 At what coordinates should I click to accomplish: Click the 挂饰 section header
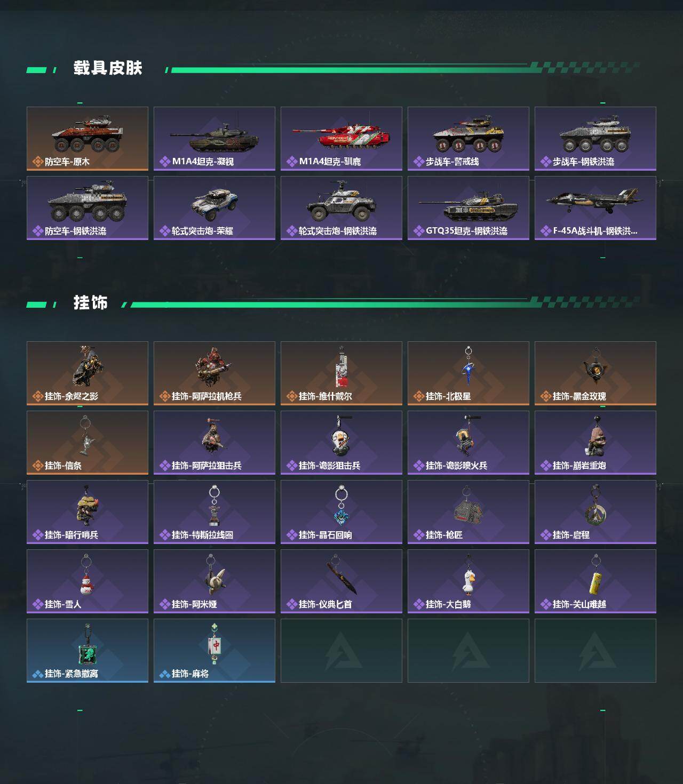point(91,303)
